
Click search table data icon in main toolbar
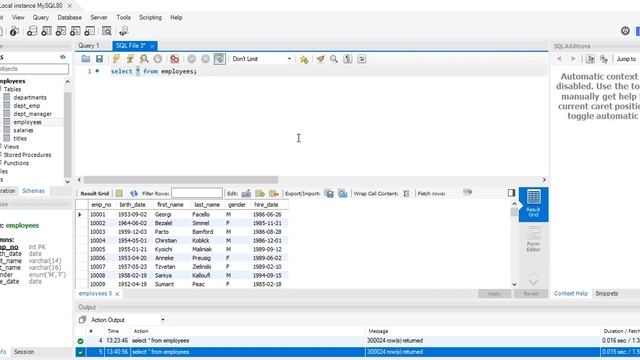(107, 31)
